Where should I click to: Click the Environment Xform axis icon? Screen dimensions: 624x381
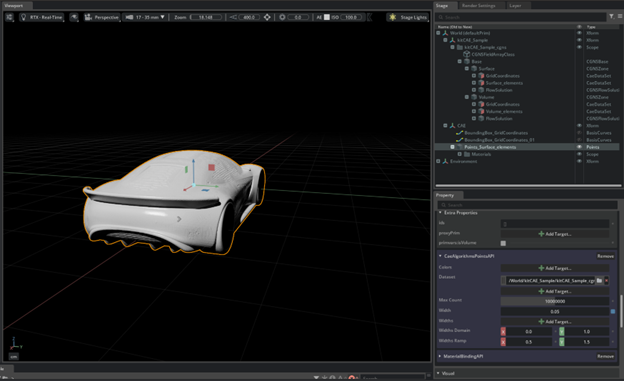click(x=445, y=161)
